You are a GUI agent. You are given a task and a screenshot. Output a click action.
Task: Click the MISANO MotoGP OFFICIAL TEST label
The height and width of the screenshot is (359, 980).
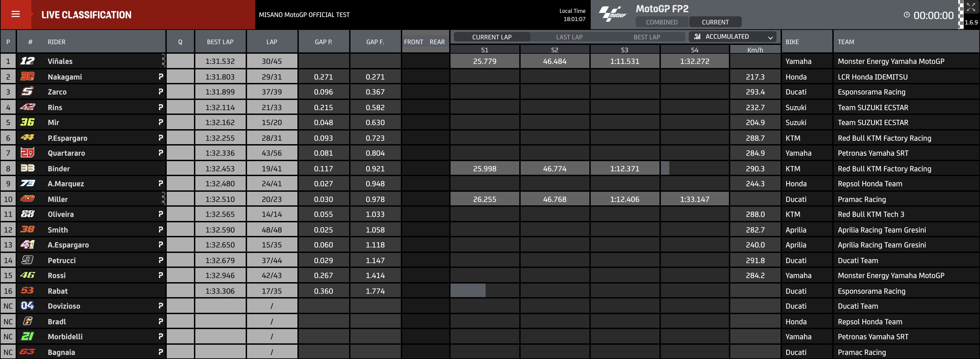coord(304,15)
